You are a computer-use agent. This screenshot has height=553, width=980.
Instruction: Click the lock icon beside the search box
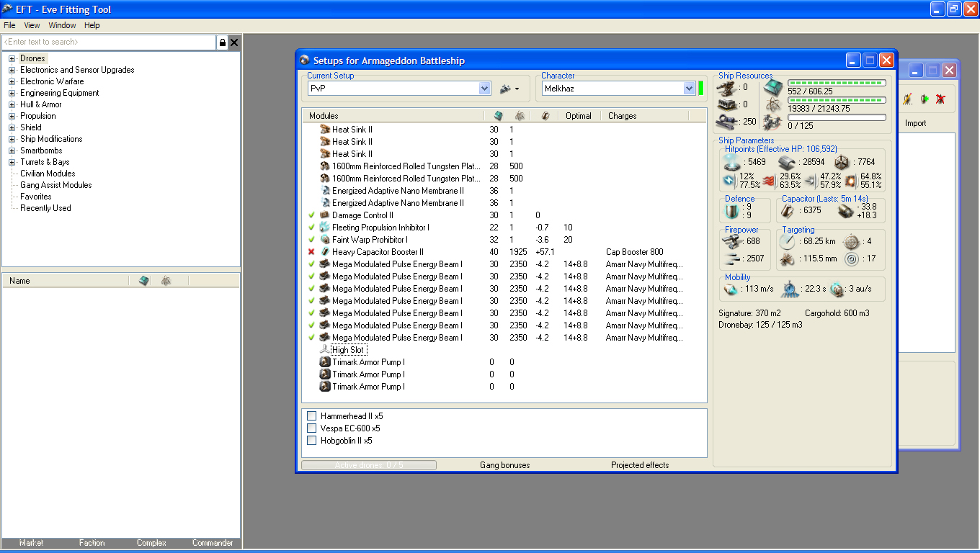coord(222,42)
